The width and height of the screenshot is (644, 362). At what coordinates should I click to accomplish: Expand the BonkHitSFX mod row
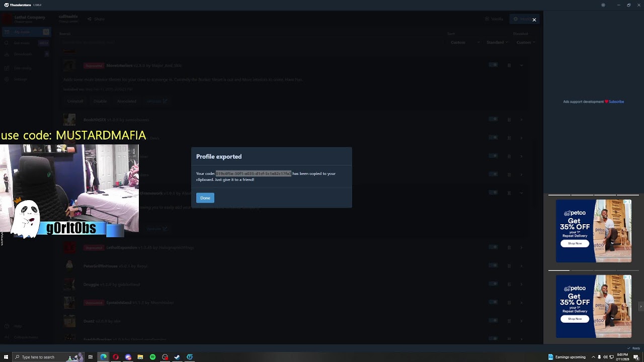[x=521, y=119]
